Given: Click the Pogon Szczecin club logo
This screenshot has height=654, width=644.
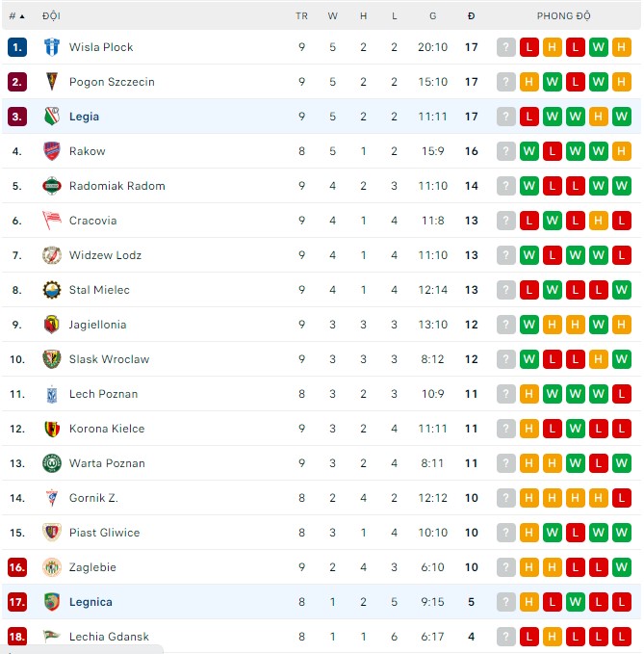Looking at the screenshot, I should pos(52,82).
